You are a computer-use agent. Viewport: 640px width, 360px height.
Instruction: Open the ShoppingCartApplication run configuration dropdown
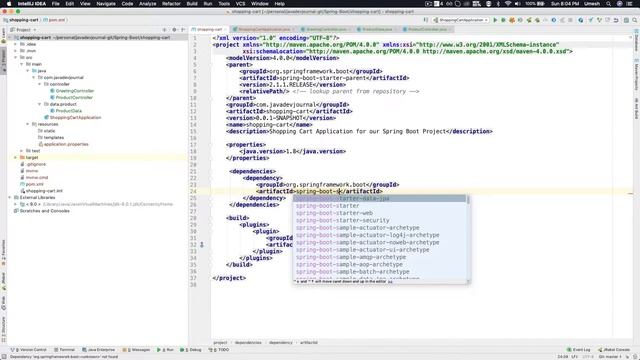pyautogui.click(x=461, y=20)
